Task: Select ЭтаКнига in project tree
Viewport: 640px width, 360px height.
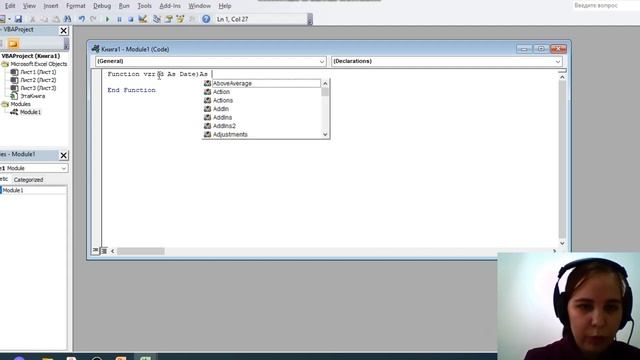Action: coord(33,96)
